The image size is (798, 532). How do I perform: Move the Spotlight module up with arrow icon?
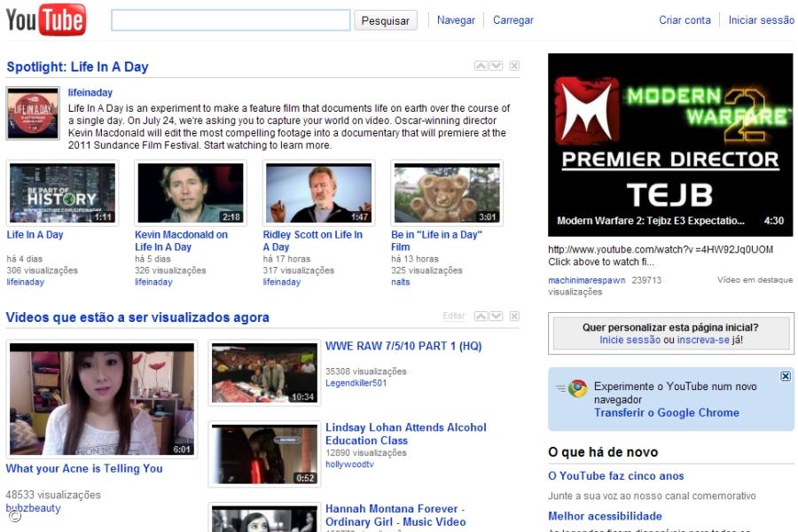481,66
